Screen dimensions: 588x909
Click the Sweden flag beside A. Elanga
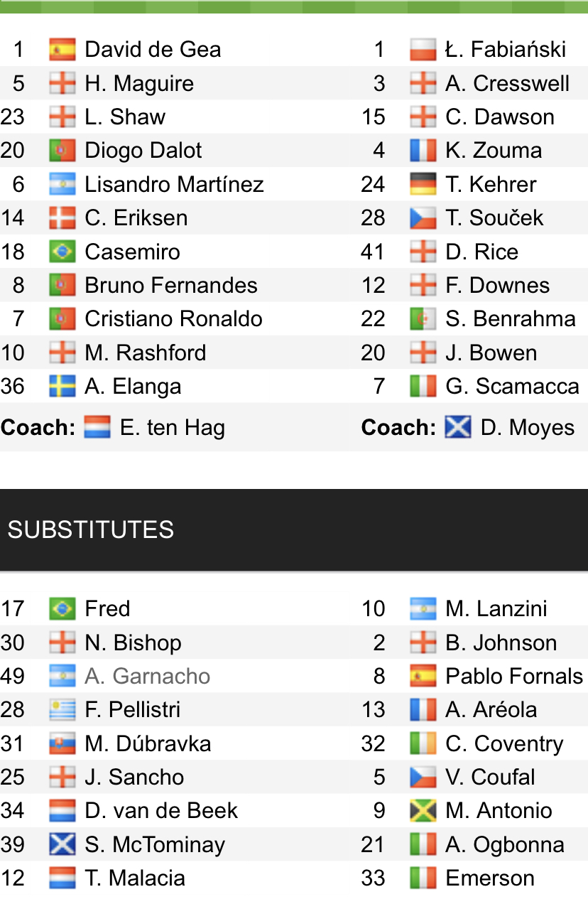[x=62, y=387]
